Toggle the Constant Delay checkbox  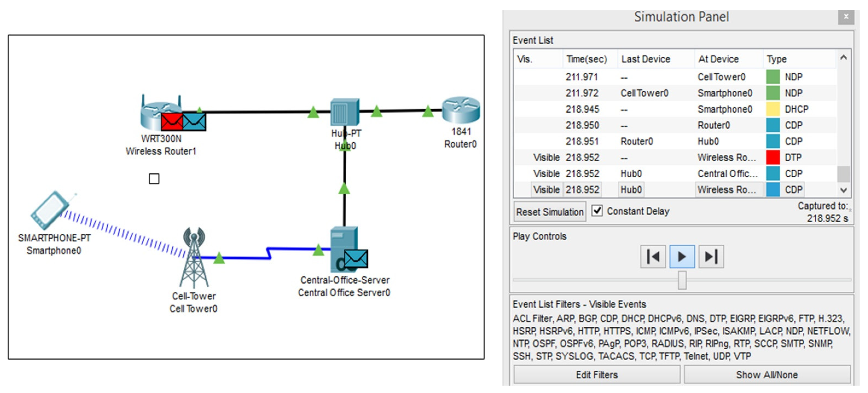[597, 211]
